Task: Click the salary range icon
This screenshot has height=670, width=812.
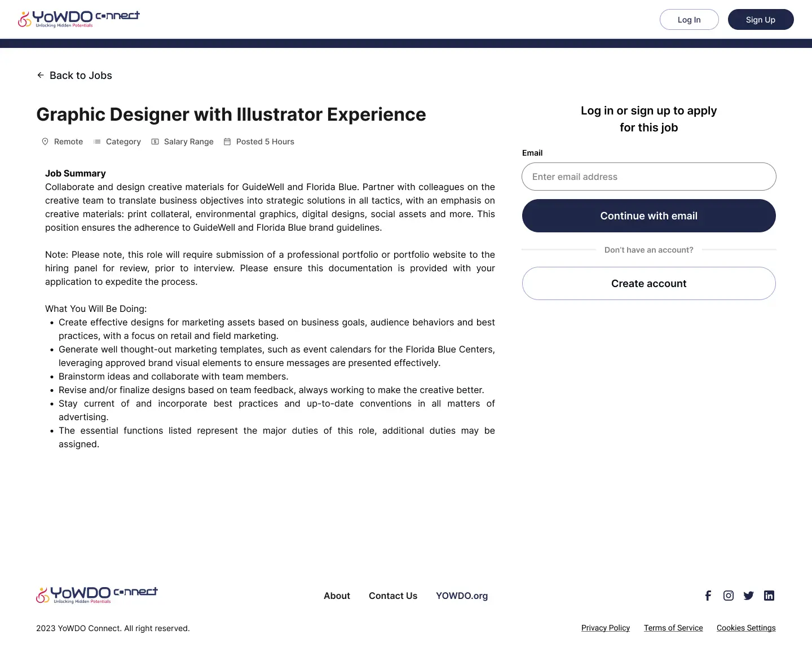Action: (x=155, y=142)
